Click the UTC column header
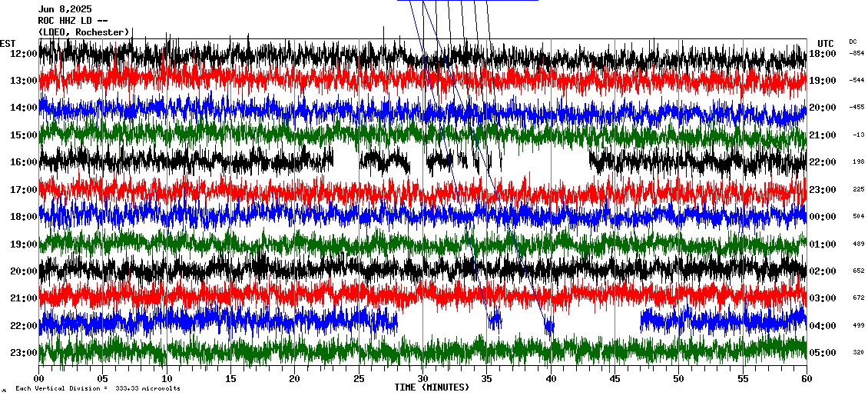 click(826, 43)
